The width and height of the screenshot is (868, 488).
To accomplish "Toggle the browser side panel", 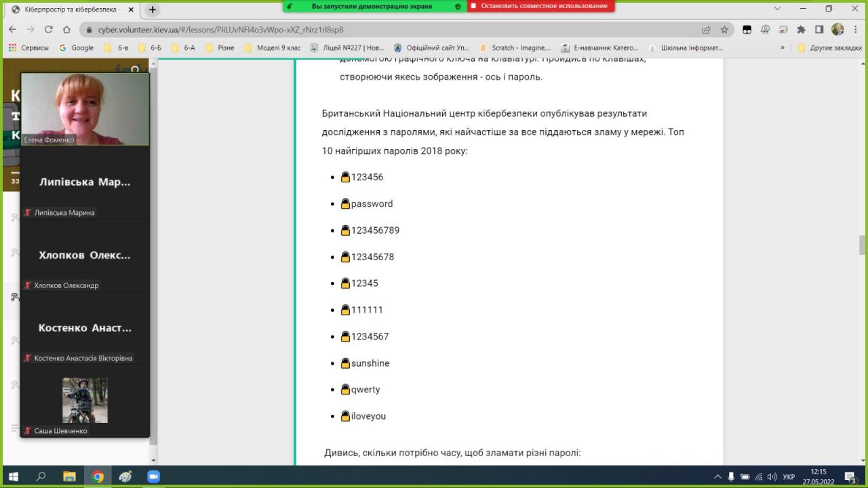I will click(819, 30).
